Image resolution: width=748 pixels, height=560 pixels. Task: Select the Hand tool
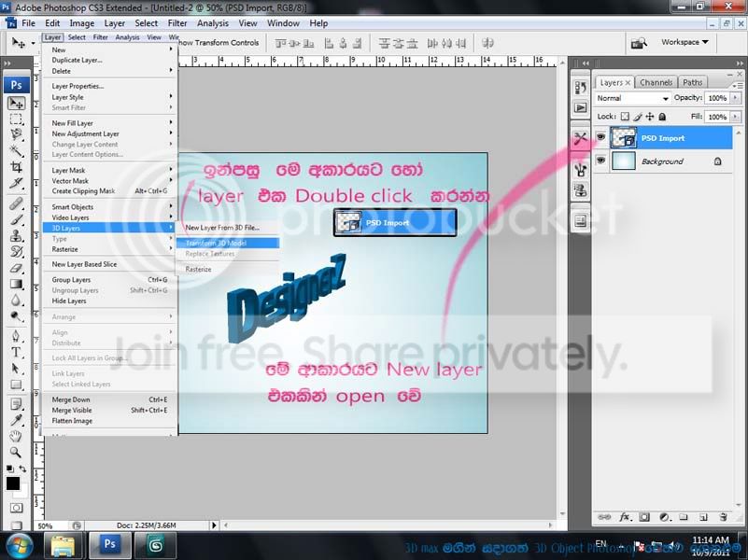(16, 436)
